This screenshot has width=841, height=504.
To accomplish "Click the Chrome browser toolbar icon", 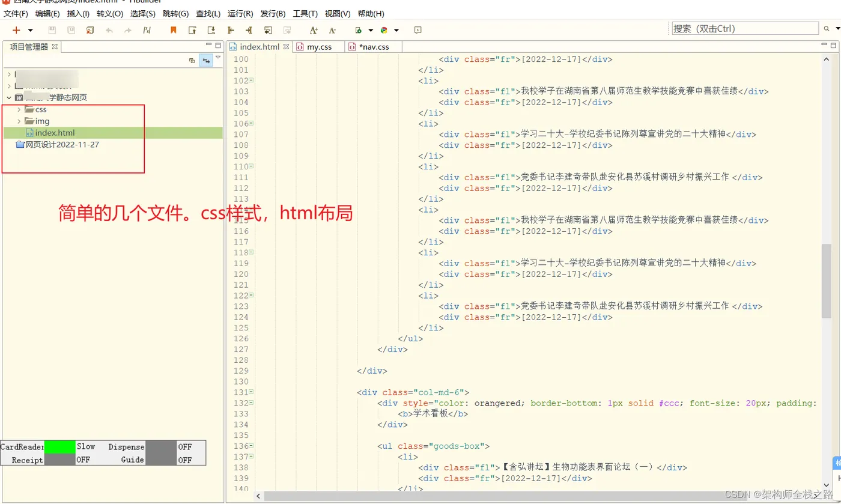I will pyautogui.click(x=384, y=30).
